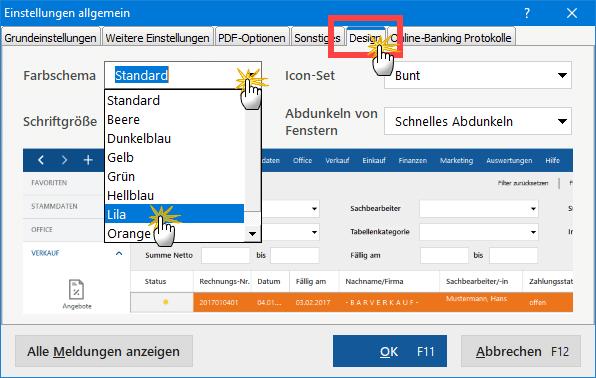The image size is (596, 378).
Task: Select Lila from the Farbschema list
Action: (174, 214)
